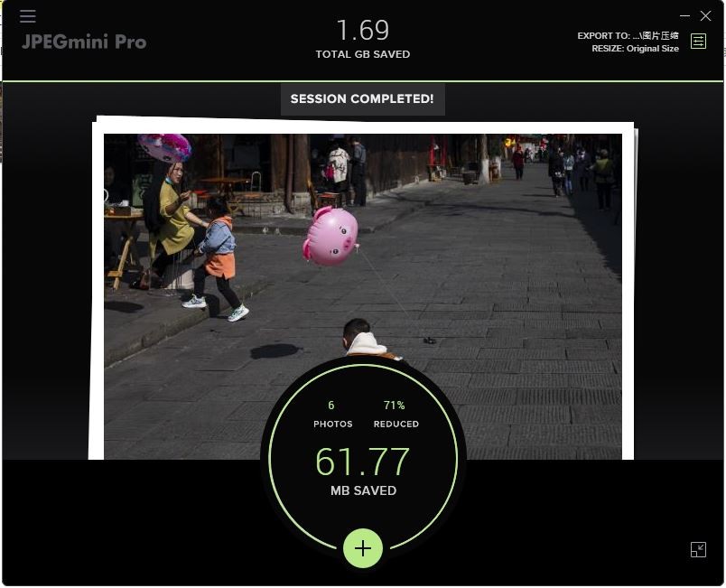Click the TOTAL GB SAVED label
This screenshot has height=588, width=726.
(362, 54)
